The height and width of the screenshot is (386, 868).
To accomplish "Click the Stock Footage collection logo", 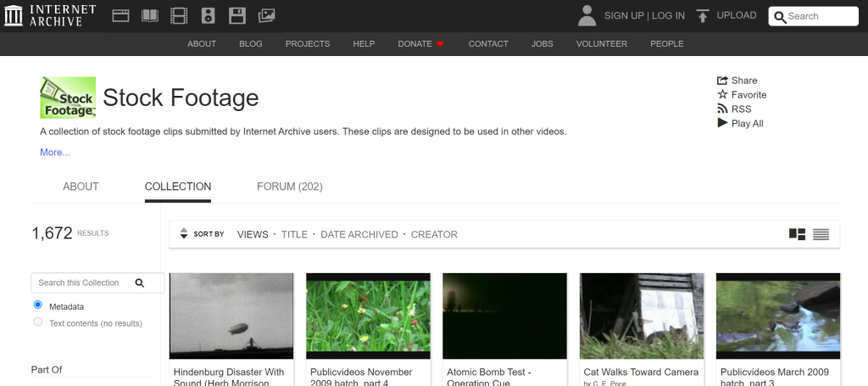I will [x=68, y=98].
